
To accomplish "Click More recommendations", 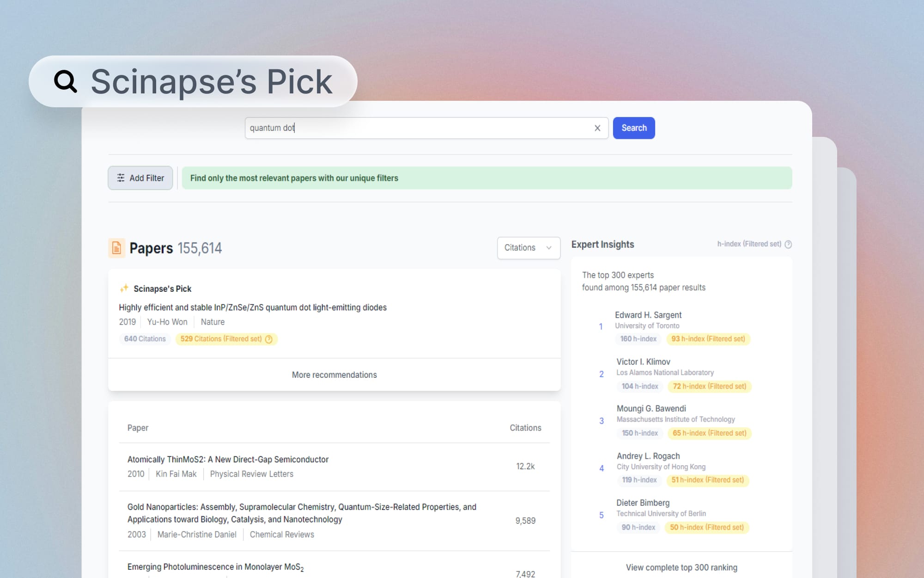I will pos(334,375).
